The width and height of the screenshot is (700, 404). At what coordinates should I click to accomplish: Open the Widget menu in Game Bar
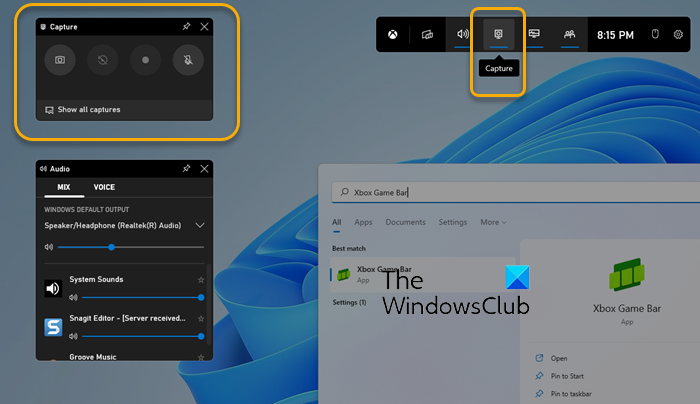tap(427, 34)
